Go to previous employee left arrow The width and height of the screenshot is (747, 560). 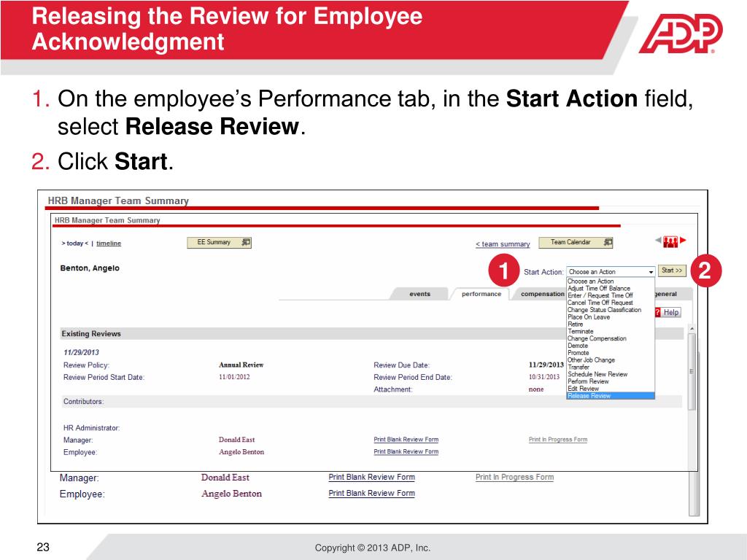point(659,241)
